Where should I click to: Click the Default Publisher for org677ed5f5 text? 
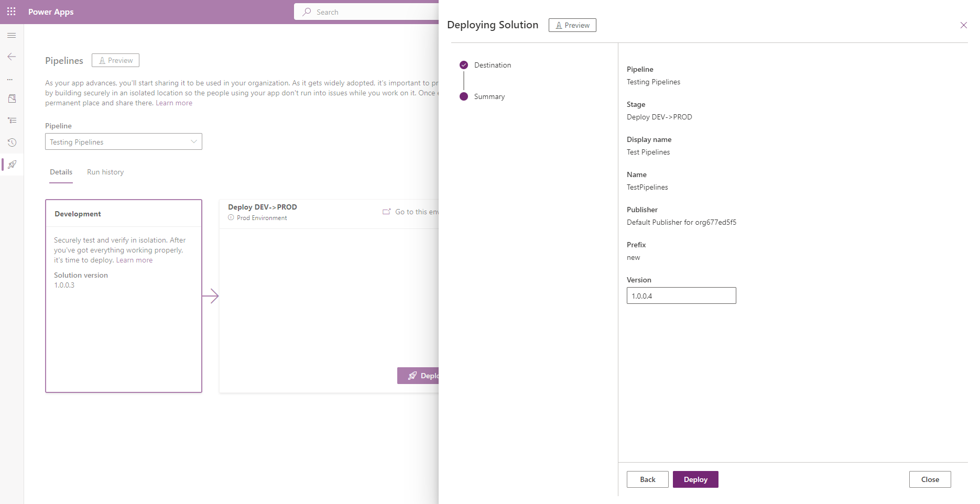(681, 222)
